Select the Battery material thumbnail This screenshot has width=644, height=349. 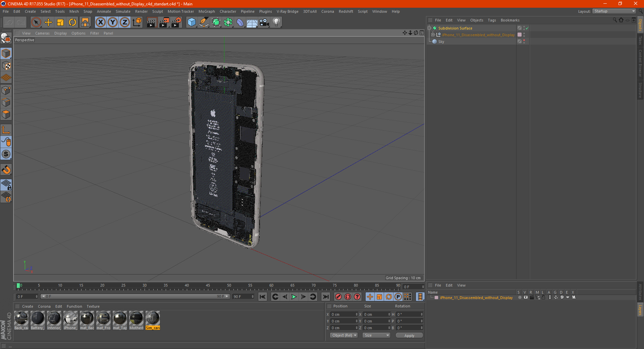click(37, 320)
